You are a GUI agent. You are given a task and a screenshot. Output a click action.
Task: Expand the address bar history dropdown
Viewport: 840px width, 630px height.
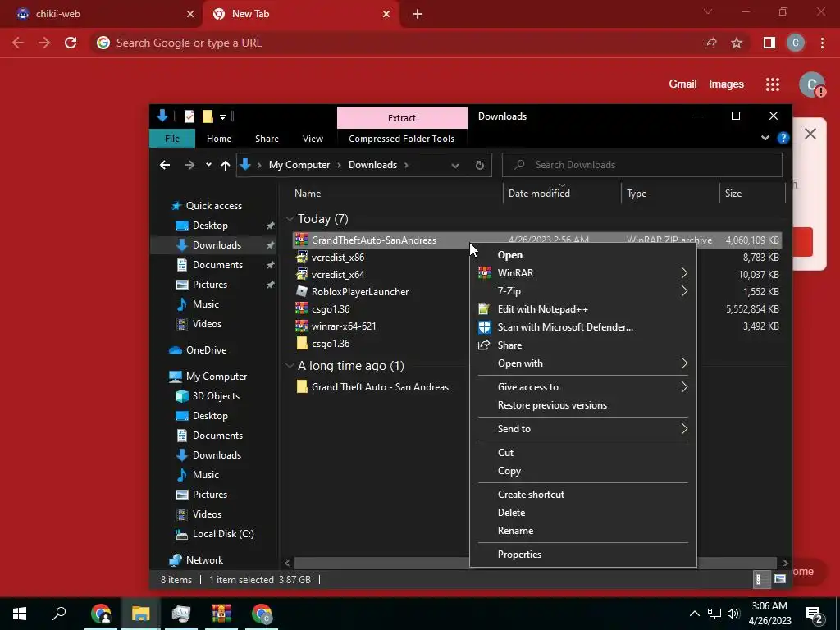tap(454, 166)
